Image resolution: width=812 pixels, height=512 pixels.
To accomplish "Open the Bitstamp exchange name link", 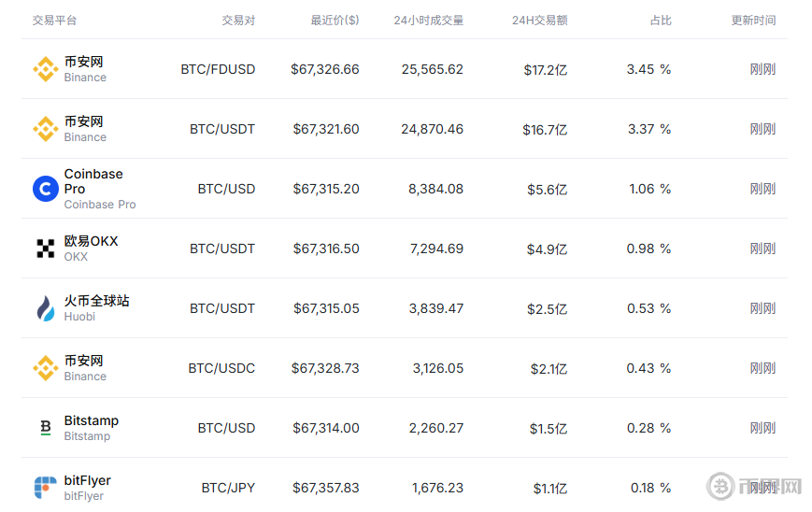I will (x=92, y=420).
